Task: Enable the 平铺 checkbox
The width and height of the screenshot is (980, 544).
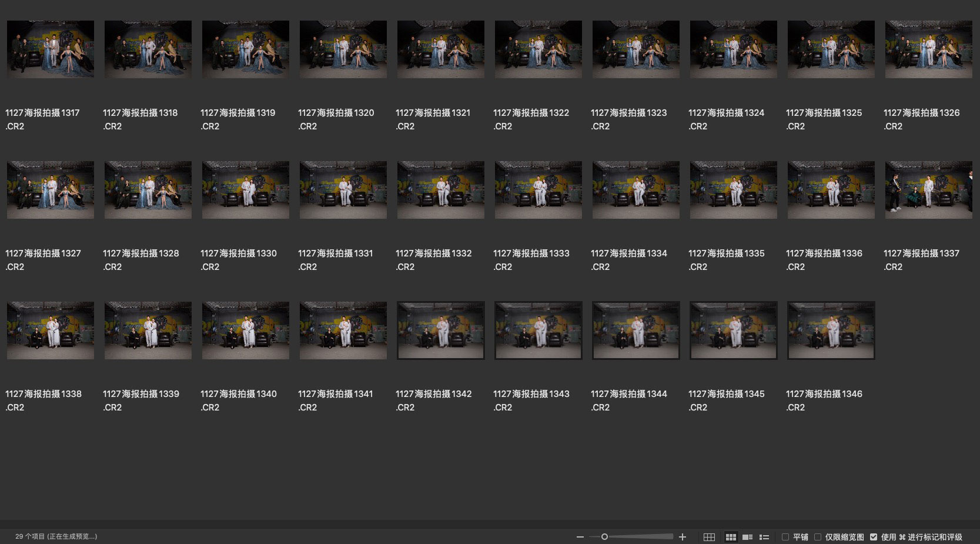Action: pos(785,537)
